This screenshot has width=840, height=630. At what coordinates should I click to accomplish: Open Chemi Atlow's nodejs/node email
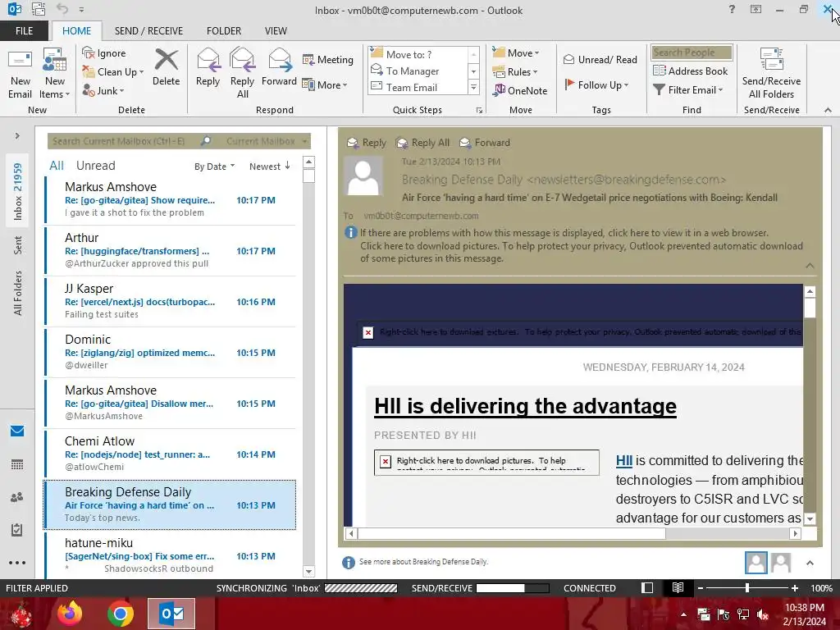click(x=171, y=454)
